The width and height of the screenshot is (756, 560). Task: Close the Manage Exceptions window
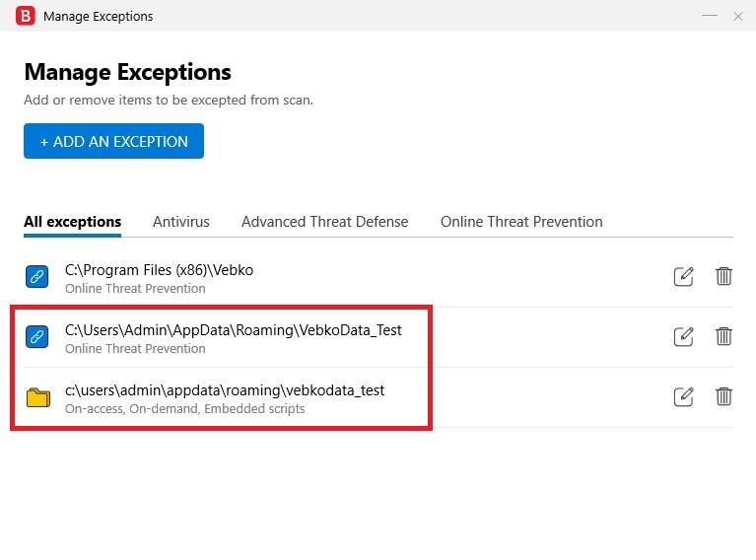tap(737, 16)
